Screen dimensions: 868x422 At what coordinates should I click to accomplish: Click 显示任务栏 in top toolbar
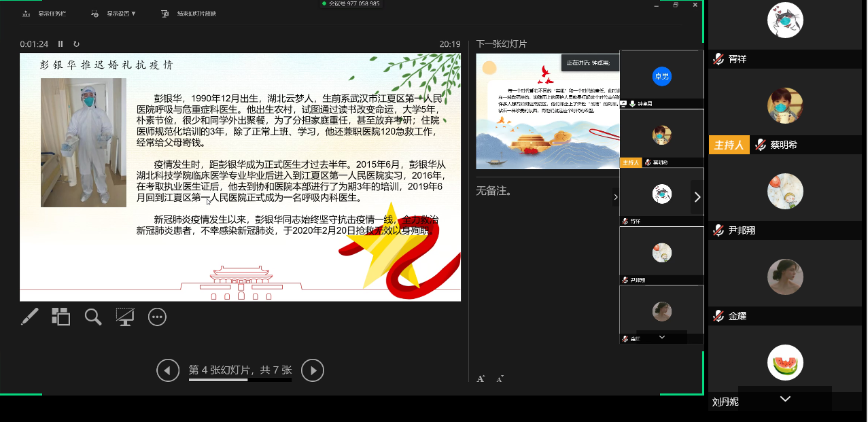45,13
